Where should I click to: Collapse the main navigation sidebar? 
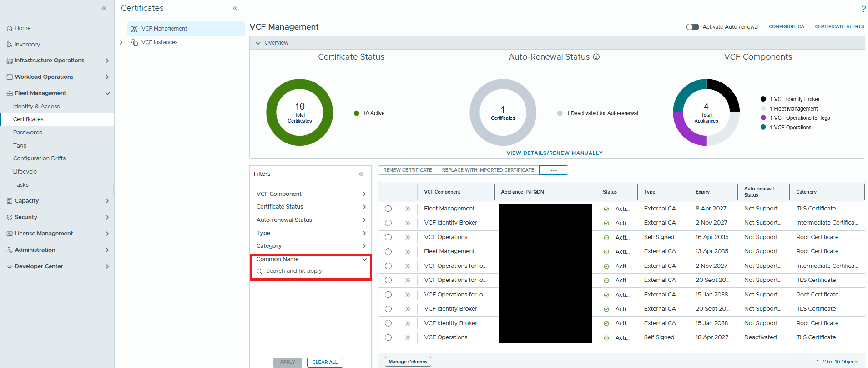pyautogui.click(x=104, y=8)
